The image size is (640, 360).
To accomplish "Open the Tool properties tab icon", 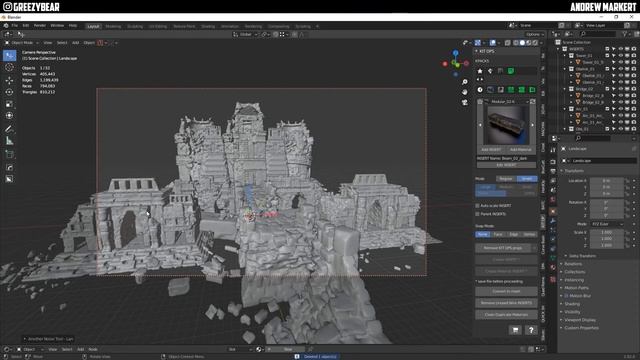I will point(553,151).
